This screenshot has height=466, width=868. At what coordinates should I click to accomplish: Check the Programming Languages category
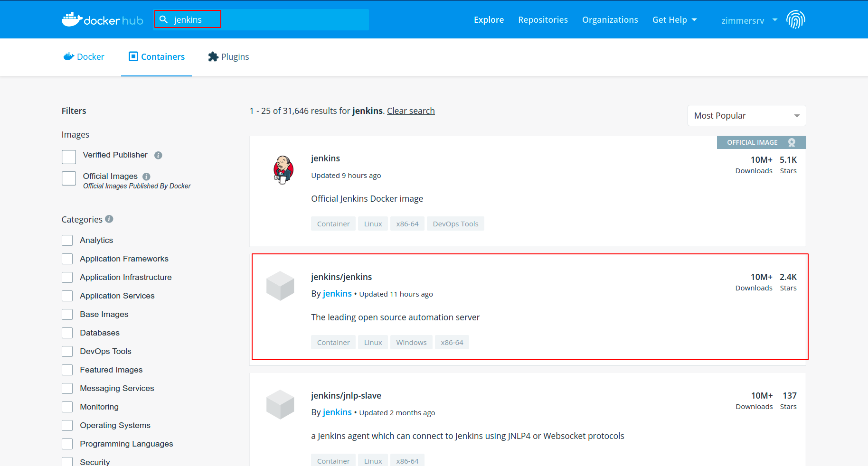pos(67,444)
